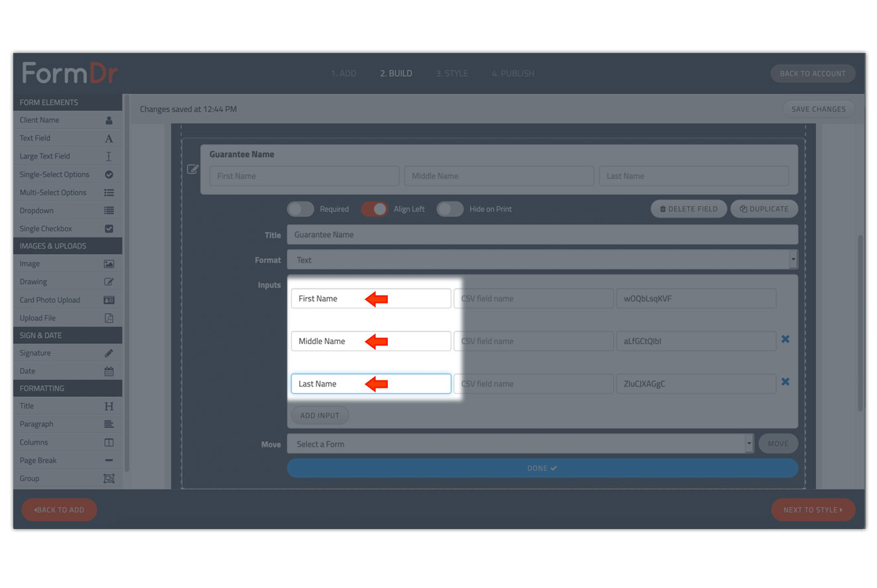Go to step 4. PUBLISH

[x=512, y=74]
